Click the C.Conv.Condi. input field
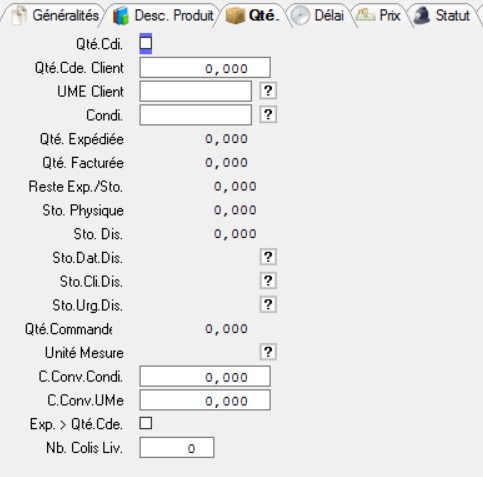483x477 pixels. pos(205,376)
